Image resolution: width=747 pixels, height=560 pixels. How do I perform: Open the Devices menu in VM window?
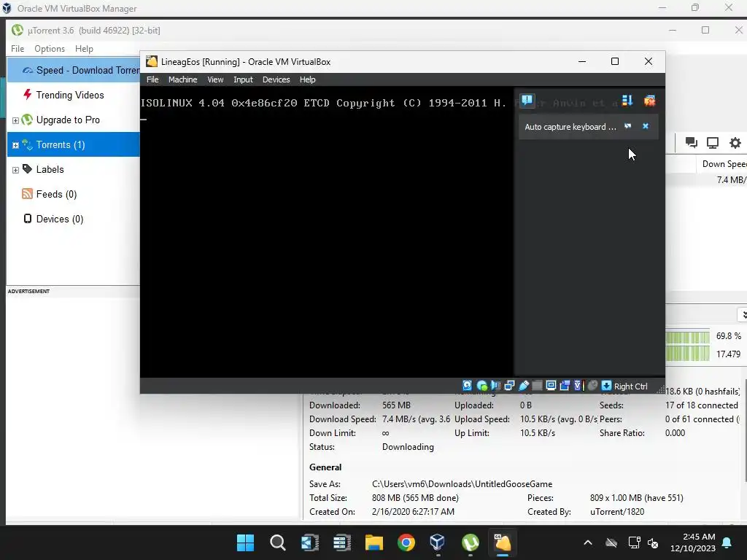[x=276, y=79]
